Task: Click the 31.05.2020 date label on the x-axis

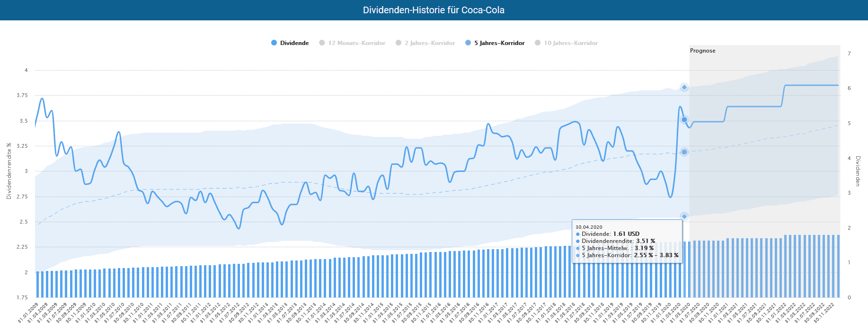Action: [681, 313]
